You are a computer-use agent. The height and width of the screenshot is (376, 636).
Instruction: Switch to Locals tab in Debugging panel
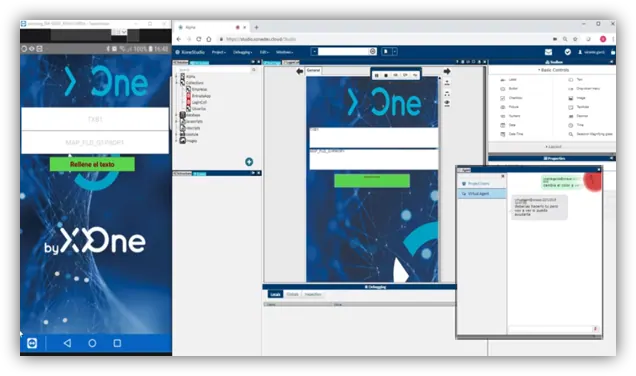pyautogui.click(x=275, y=294)
